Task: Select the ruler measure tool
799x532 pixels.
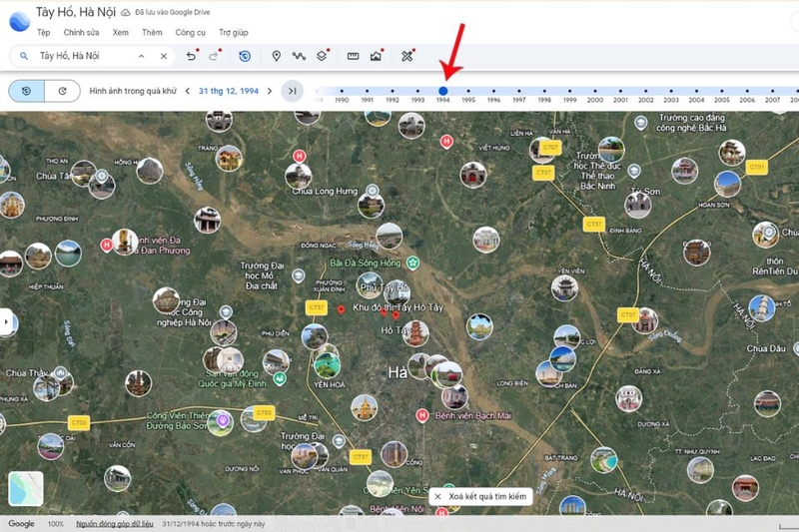Action: click(x=354, y=56)
